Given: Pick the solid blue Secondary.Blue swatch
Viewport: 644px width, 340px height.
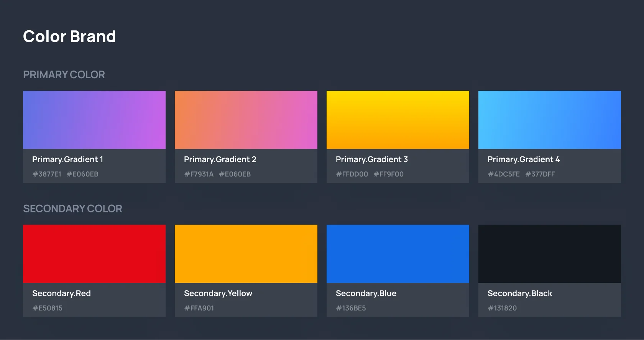Looking at the screenshot, I should click(x=398, y=254).
